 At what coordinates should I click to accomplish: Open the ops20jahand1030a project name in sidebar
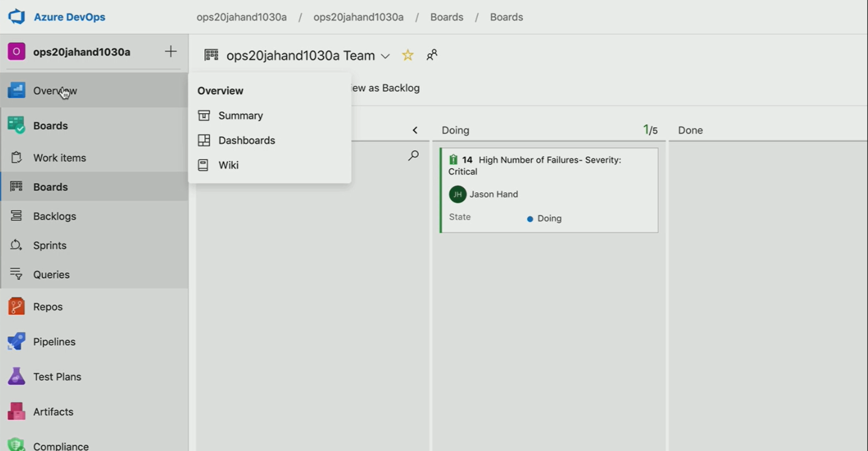click(x=82, y=52)
